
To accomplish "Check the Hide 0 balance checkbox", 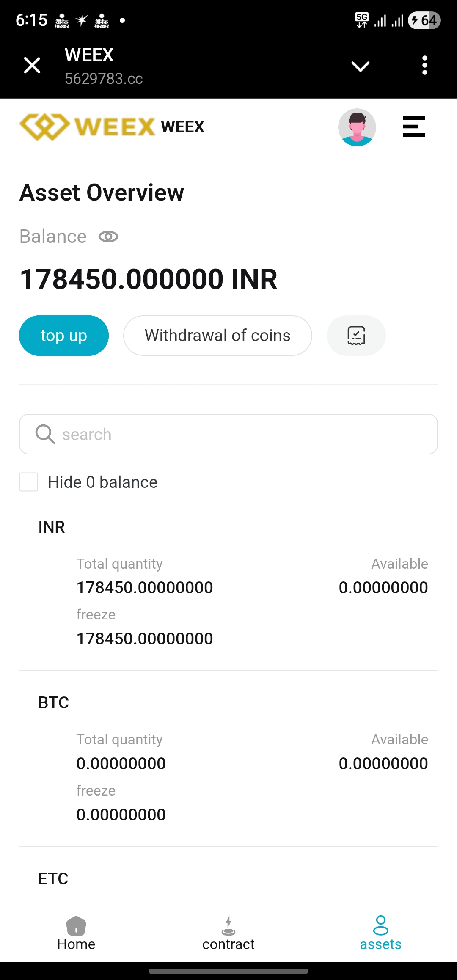I will pos(29,482).
